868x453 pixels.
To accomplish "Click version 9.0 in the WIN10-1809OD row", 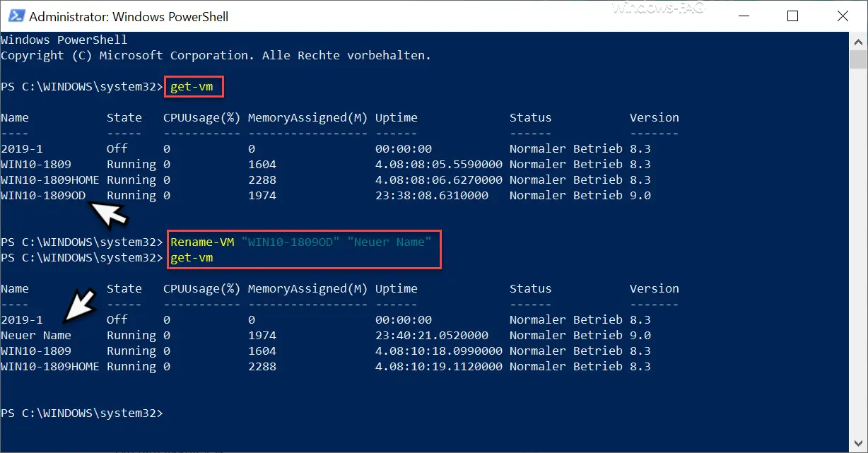I will pos(640,196).
